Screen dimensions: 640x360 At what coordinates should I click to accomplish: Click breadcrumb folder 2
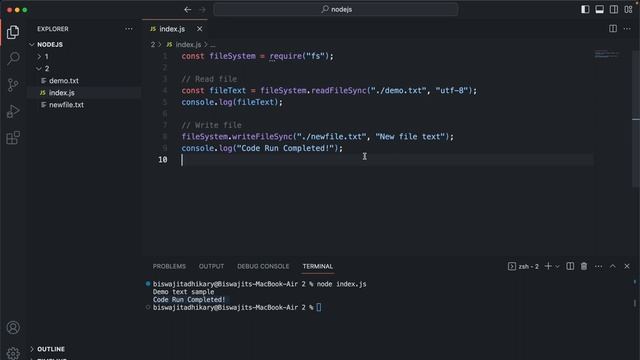pos(153,44)
